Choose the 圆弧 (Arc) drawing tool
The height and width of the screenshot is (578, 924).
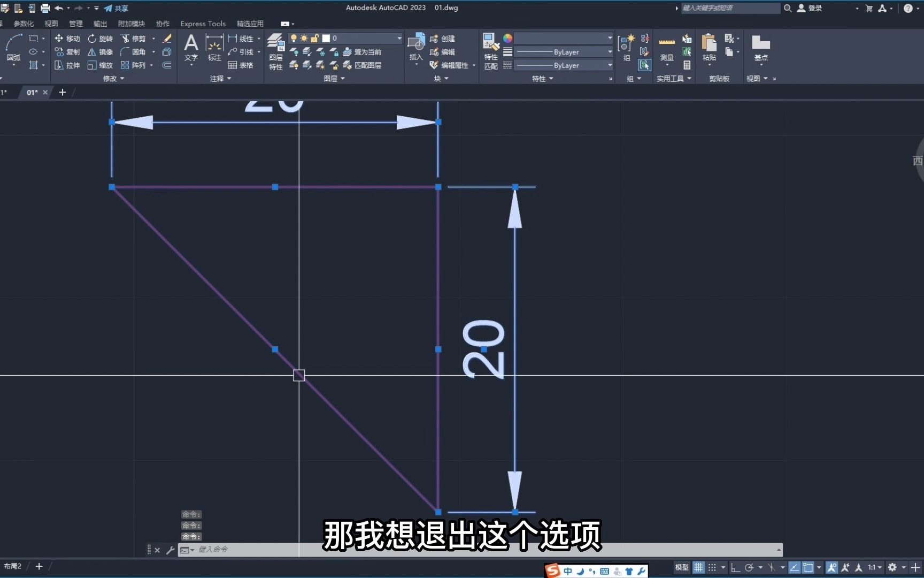tap(13, 47)
